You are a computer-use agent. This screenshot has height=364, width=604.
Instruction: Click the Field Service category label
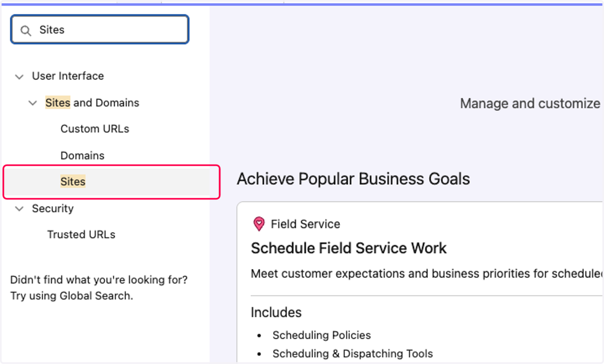coord(306,224)
